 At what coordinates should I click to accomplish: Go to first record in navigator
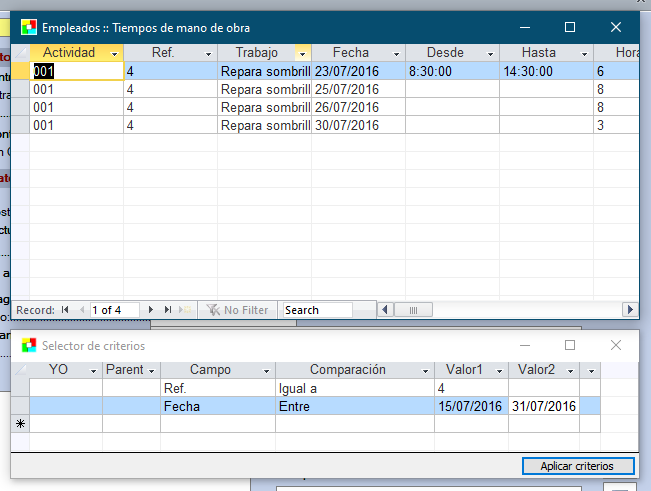point(65,310)
